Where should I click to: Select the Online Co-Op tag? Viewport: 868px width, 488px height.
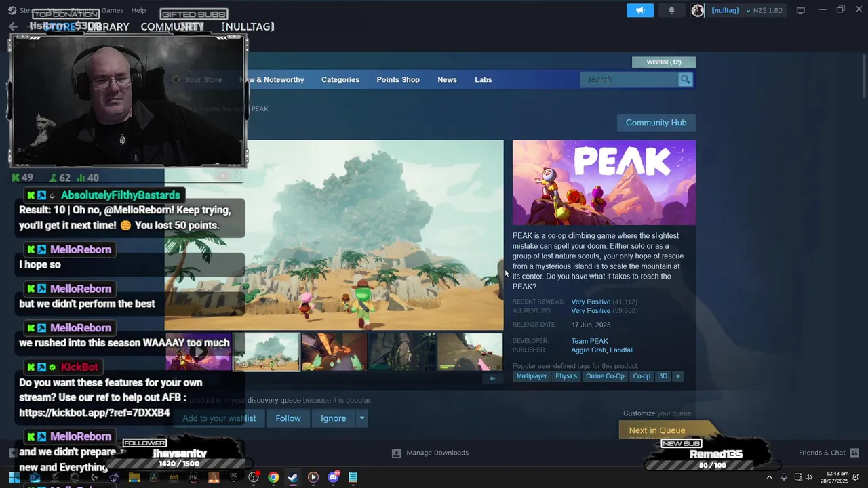(605, 376)
